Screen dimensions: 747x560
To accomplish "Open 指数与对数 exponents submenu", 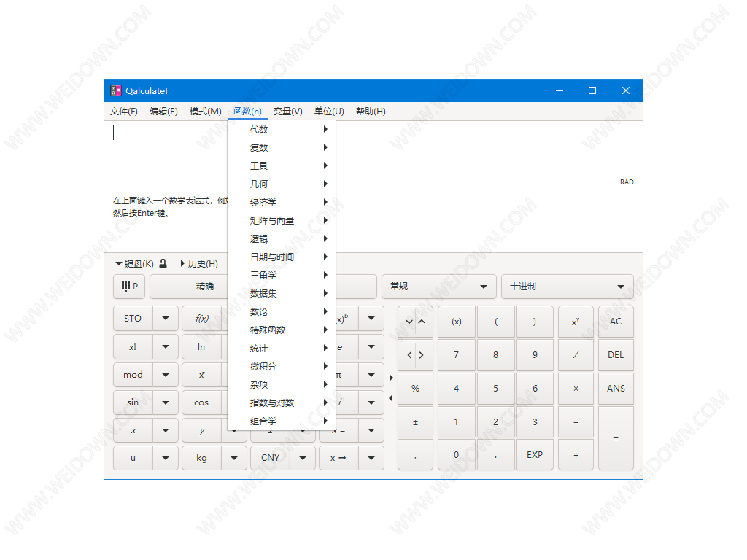I will coord(282,402).
